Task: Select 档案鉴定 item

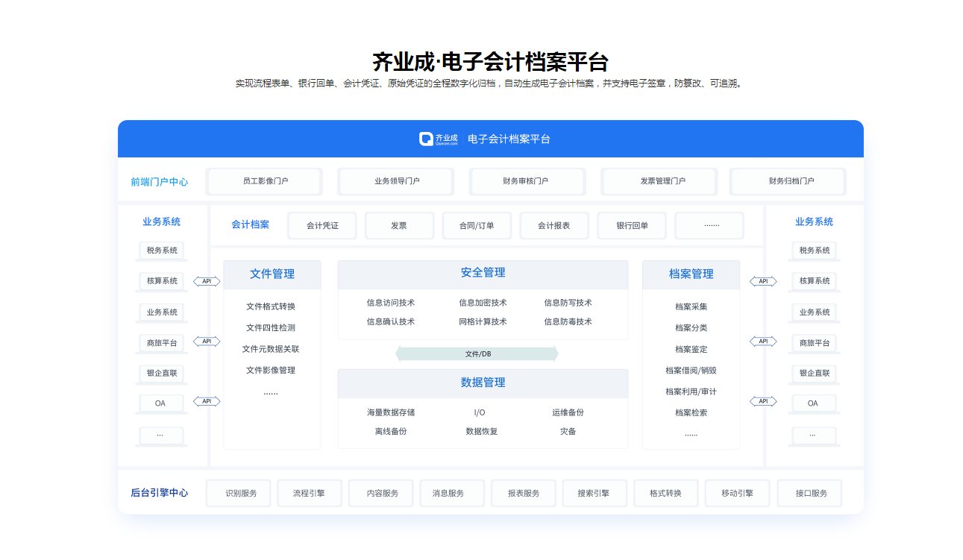Action: click(691, 349)
